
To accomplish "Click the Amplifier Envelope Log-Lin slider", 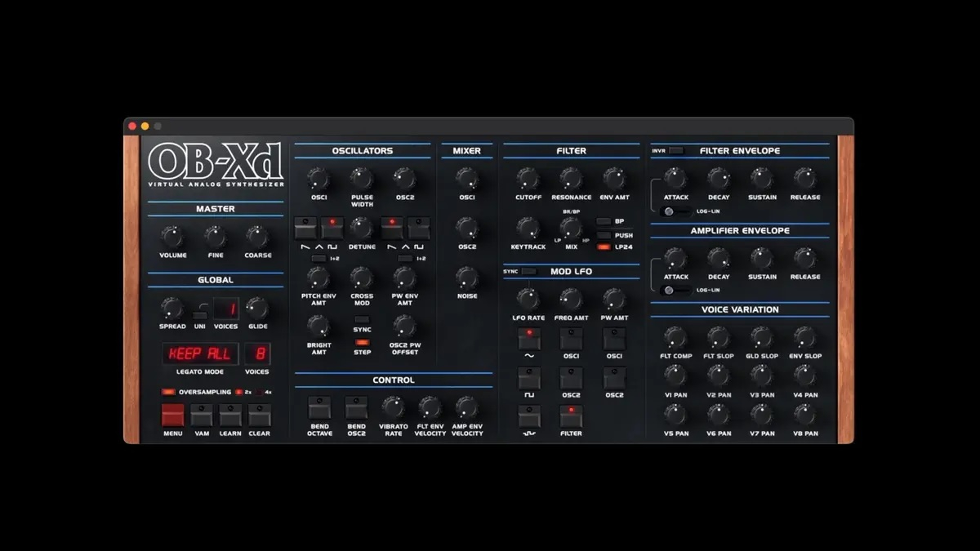I will (x=675, y=290).
